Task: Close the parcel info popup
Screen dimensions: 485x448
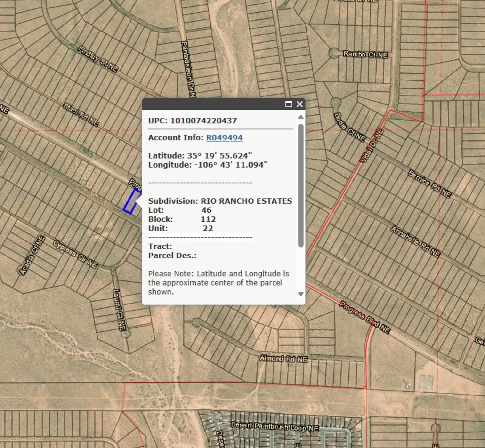Action: [300, 104]
